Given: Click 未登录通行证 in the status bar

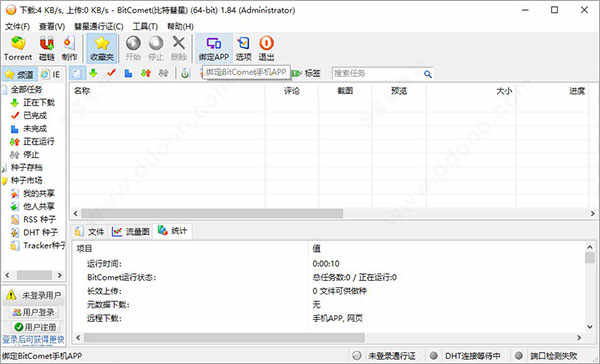Looking at the screenshot, I should pyautogui.click(x=391, y=356).
